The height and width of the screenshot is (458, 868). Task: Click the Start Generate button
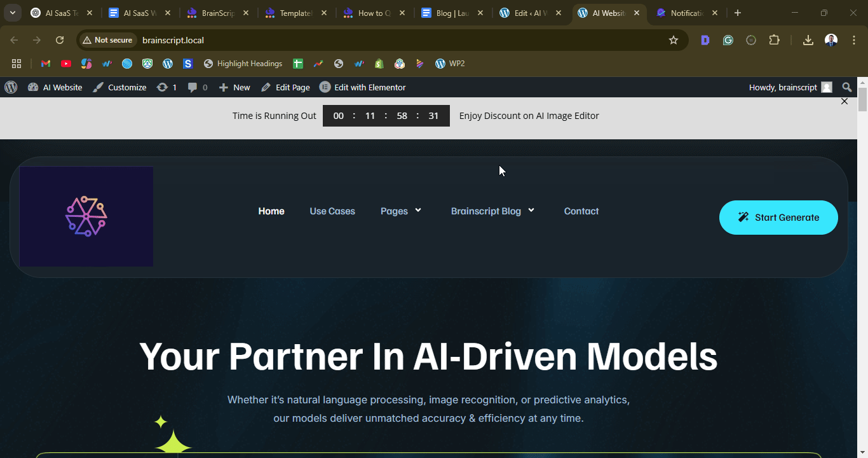coord(778,218)
